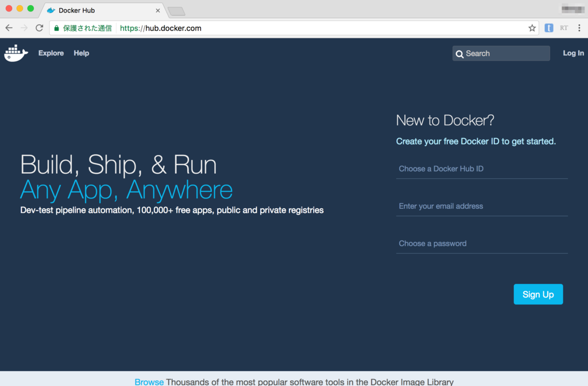
Task: Go back with browser back arrow
Action: 9,28
